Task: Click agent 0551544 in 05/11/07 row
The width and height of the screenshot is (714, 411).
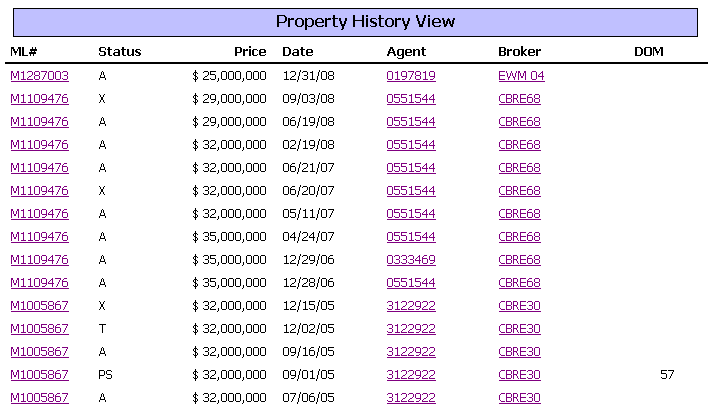Action: coord(411,213)
